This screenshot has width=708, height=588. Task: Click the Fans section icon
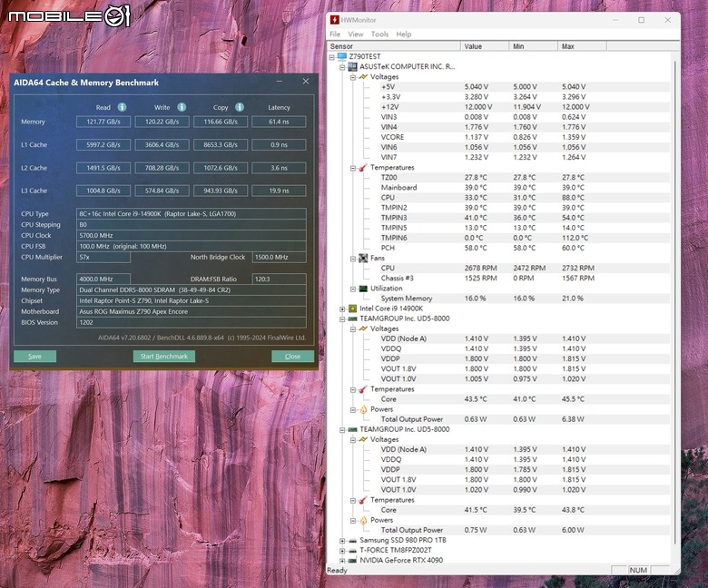pos(363,258)
